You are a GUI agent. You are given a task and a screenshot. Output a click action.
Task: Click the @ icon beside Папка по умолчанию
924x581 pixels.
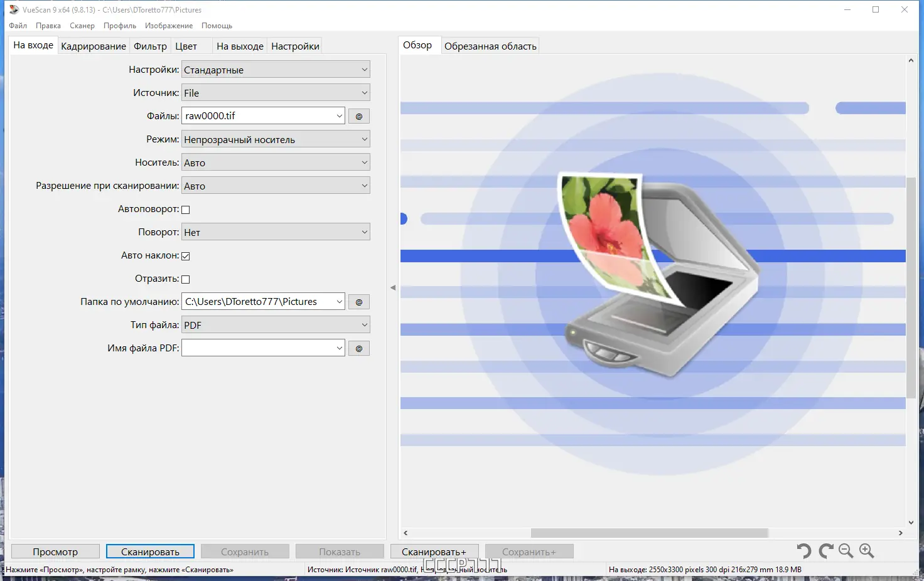pos(358,302)
